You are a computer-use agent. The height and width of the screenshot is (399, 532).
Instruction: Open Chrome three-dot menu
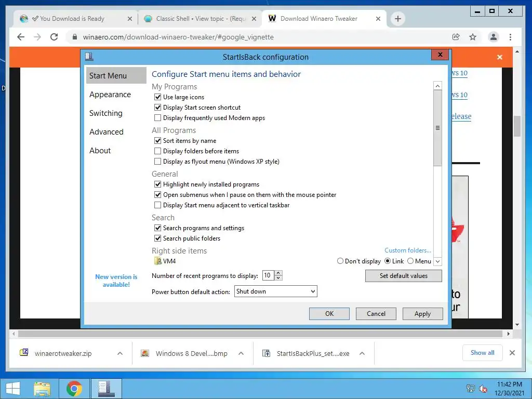510,37
